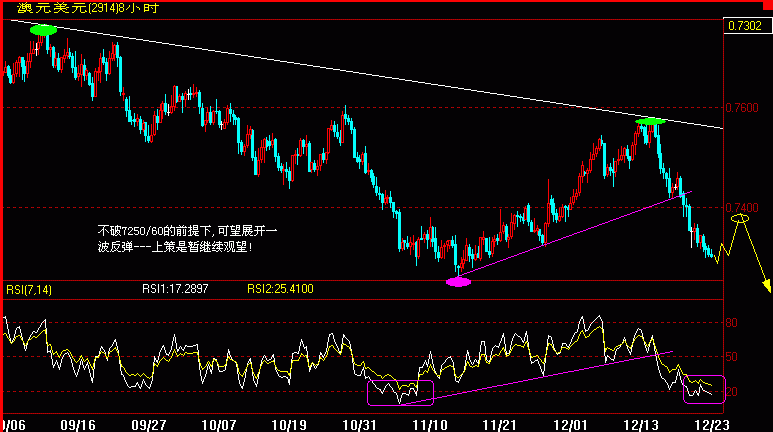Click the annotation line 波反弹---上策是暂继续观望
The height and width of the screenshot is (432, 773).
pos(176,247)
